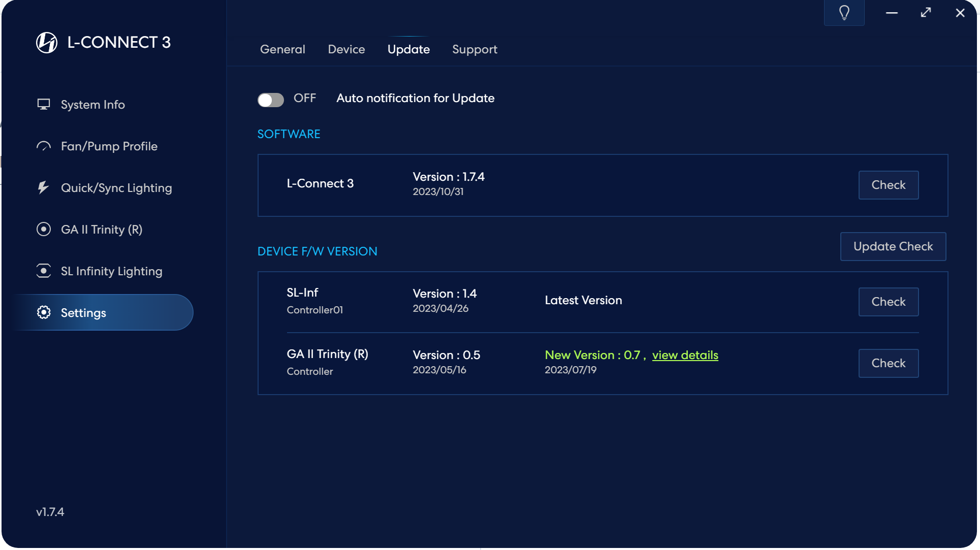Check SL-Inf Controller01 firmware
980x550 pixels.
point(888,302)
